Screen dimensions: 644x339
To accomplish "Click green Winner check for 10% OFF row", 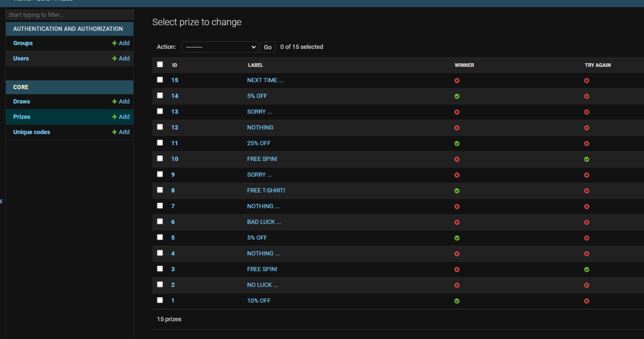I will coord(457,301).
